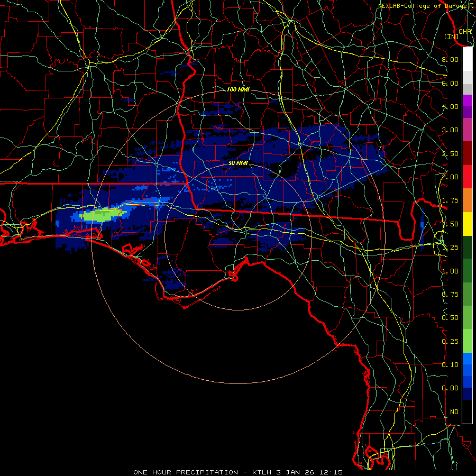The width and height of the screenshot is (476, 476).
Task: Click the bright magenta legend segment
Action: pyautogui.click(x=467, y=100)
